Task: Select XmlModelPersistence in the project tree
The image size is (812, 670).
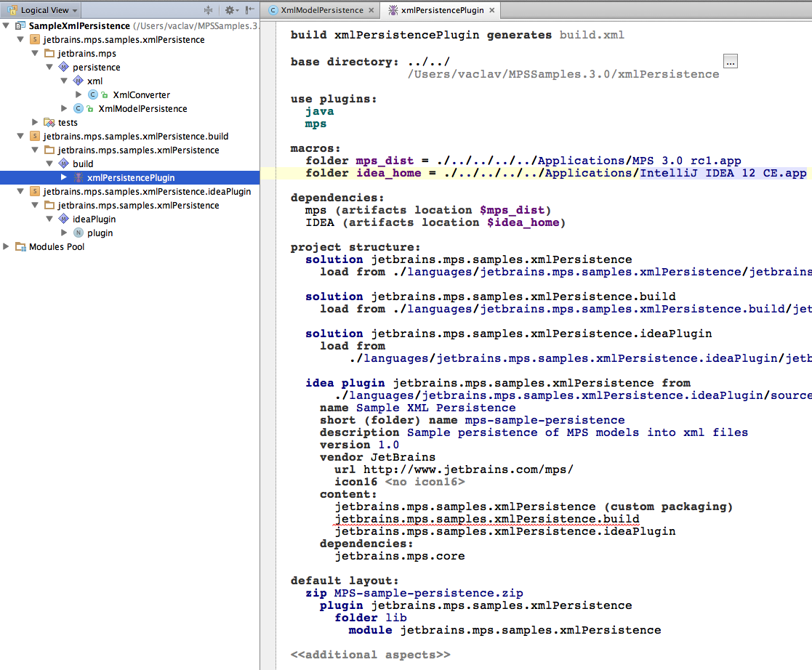Action: (143, 109)
